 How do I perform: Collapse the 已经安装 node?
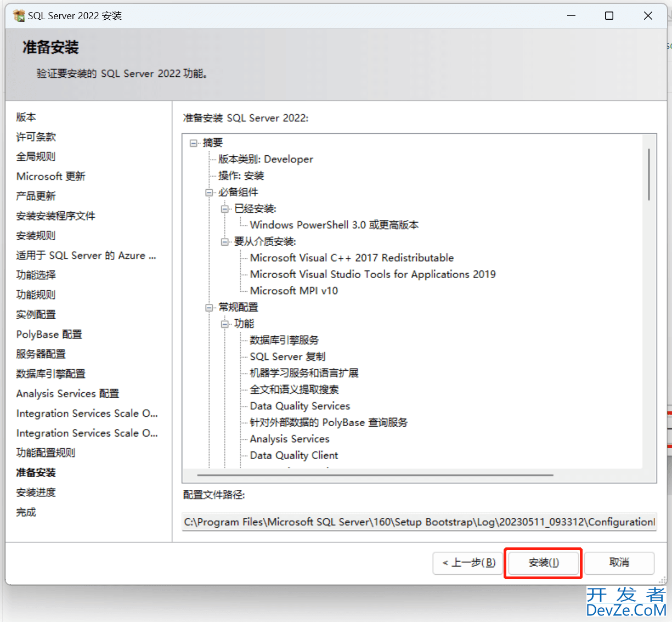[224, 209]
